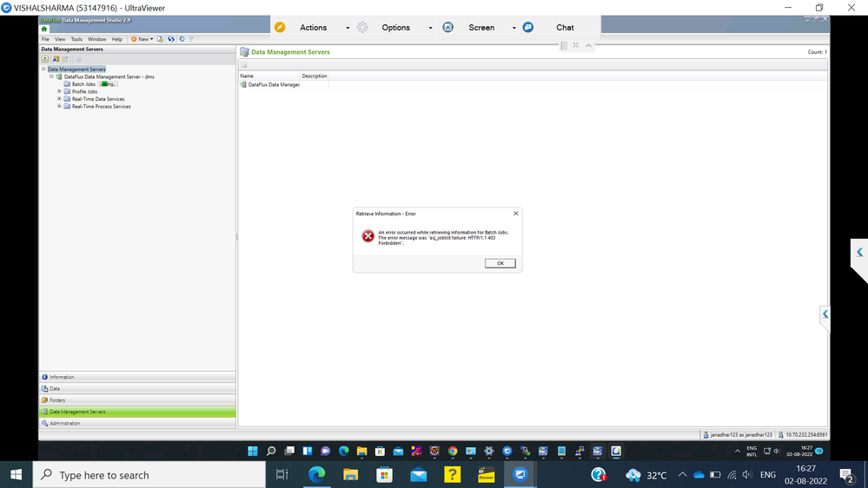Open the Data pane
This screenshot has height=488, width=868.
click(x=137, y=388)
